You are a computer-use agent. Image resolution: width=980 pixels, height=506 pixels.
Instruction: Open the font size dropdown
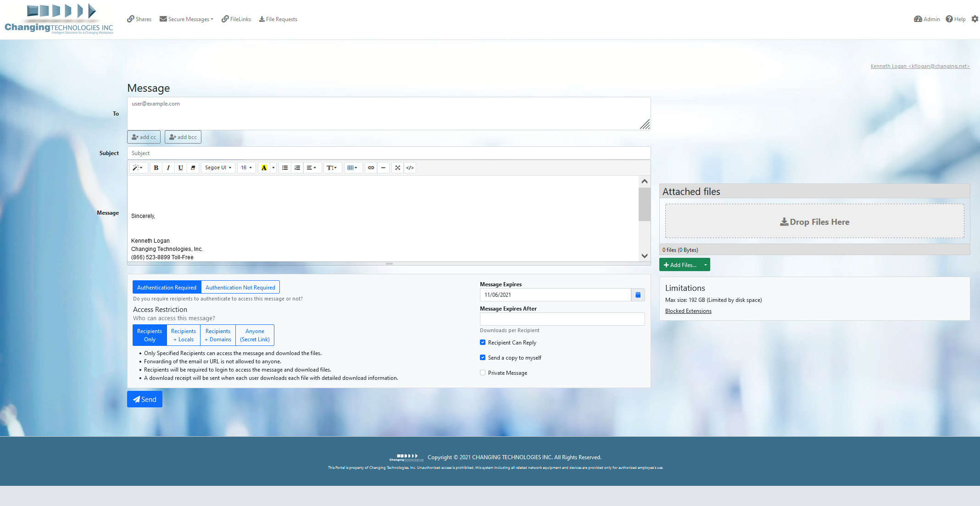(x=246, y=167)
